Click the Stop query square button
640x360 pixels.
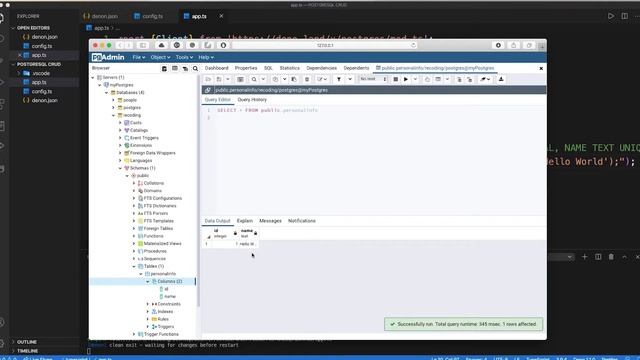[396, 79]
